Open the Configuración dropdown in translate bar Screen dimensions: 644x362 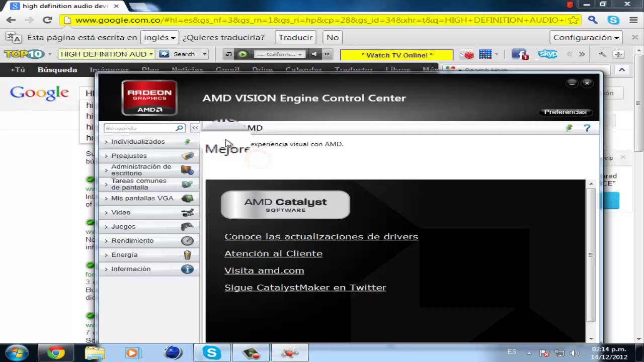coord(586,37)
